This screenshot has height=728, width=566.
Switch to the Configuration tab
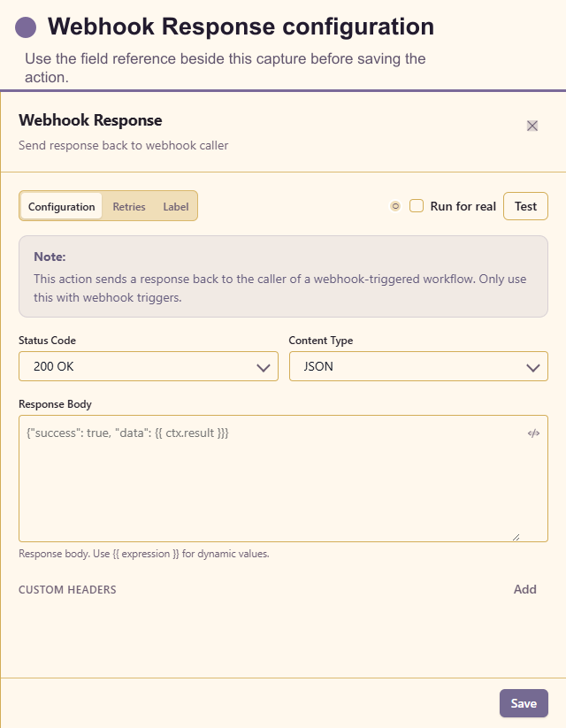coord(61,206)
